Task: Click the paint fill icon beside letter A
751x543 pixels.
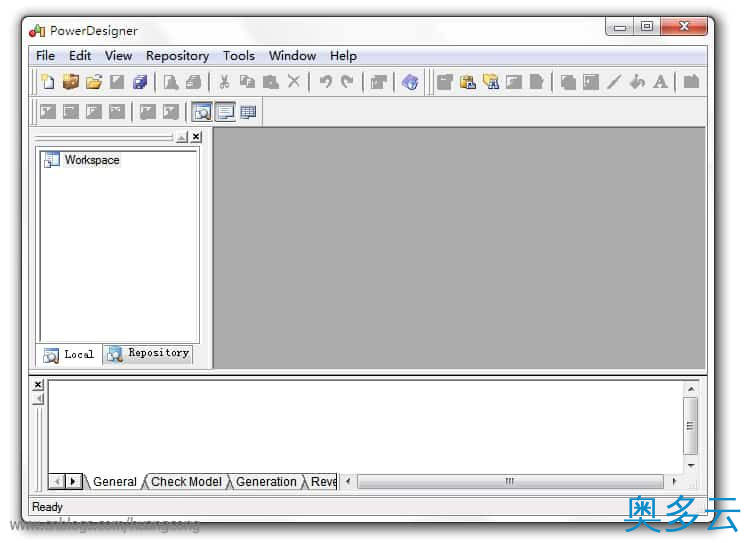Action: [x=637, y=82]
